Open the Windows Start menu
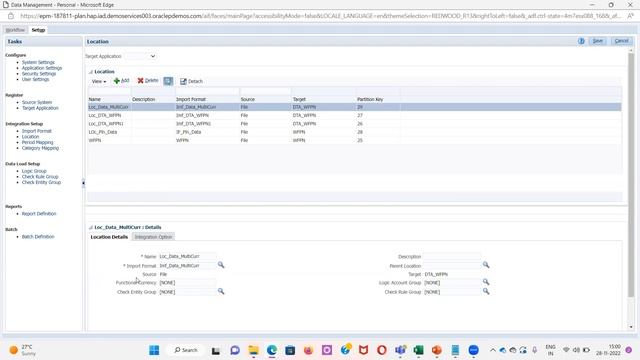 [154, 350]
